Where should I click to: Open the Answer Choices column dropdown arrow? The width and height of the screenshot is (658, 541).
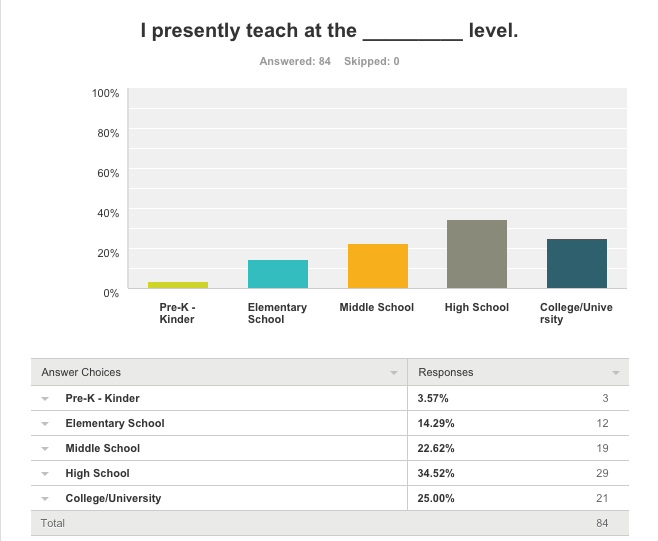tap(393, 373)
